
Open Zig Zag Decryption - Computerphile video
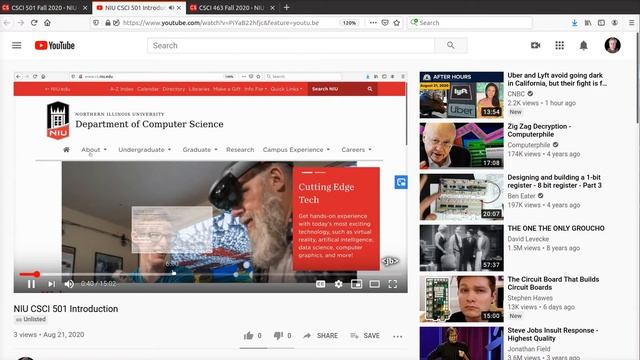point(539,130)
